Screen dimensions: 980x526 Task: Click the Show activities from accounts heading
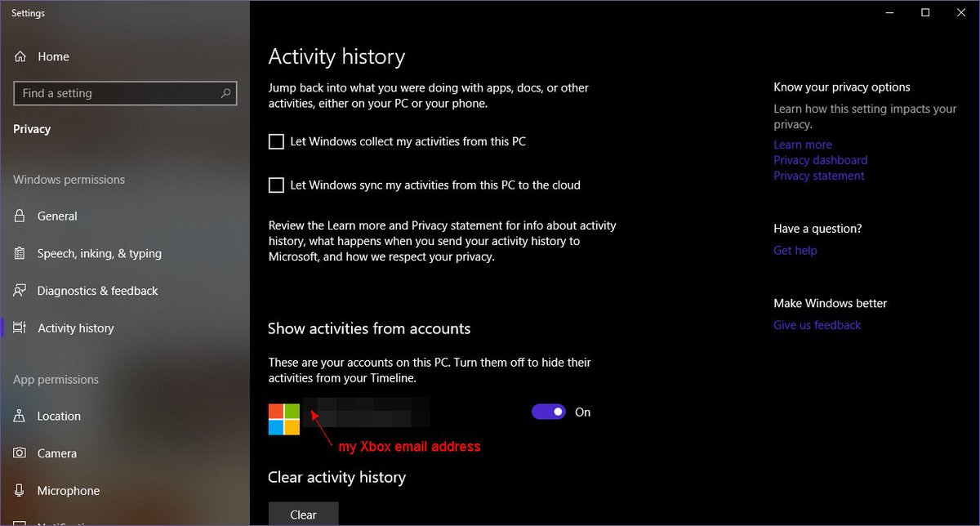point(369,328)
